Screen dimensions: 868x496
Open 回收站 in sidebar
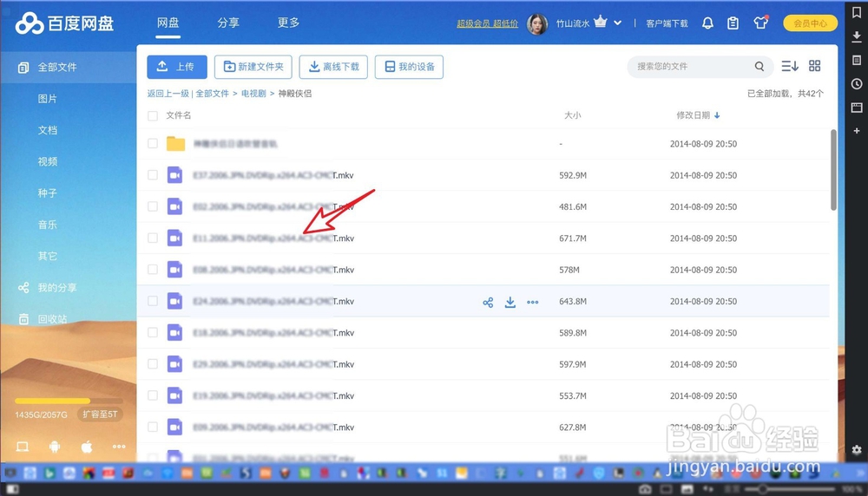43,319
